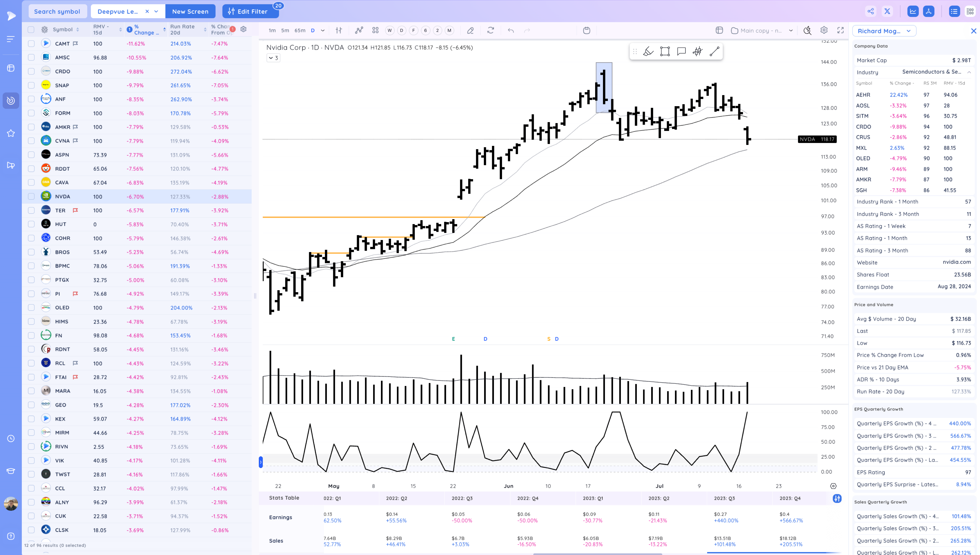980x555 pixels.
Task: Toggle the select-all checkbox in header
Action: [31, 30]
